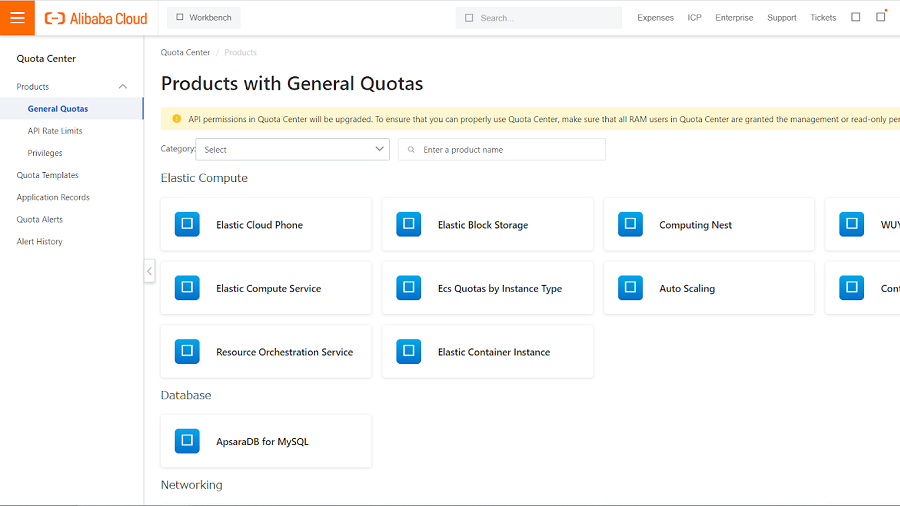This screenshot has width=900, height=506.
Task: Click the ApsaraDB for MySQL product icon
Action: 187,441
